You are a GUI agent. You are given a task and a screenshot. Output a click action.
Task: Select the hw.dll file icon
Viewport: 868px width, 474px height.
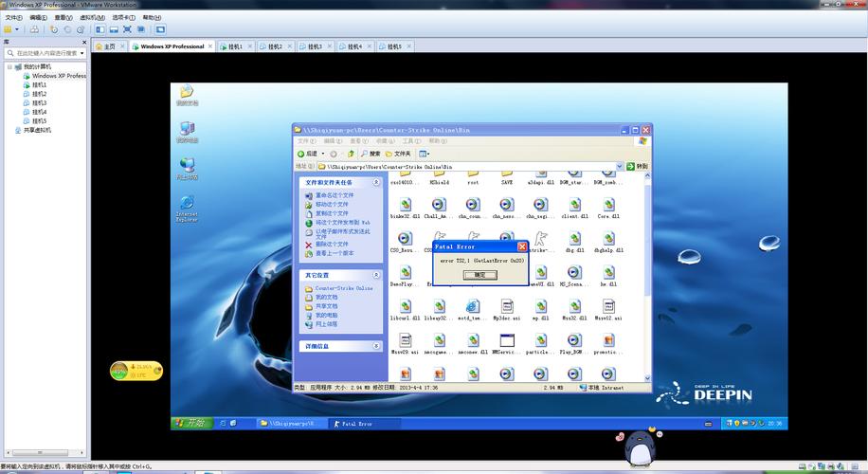tap(608, 272)
